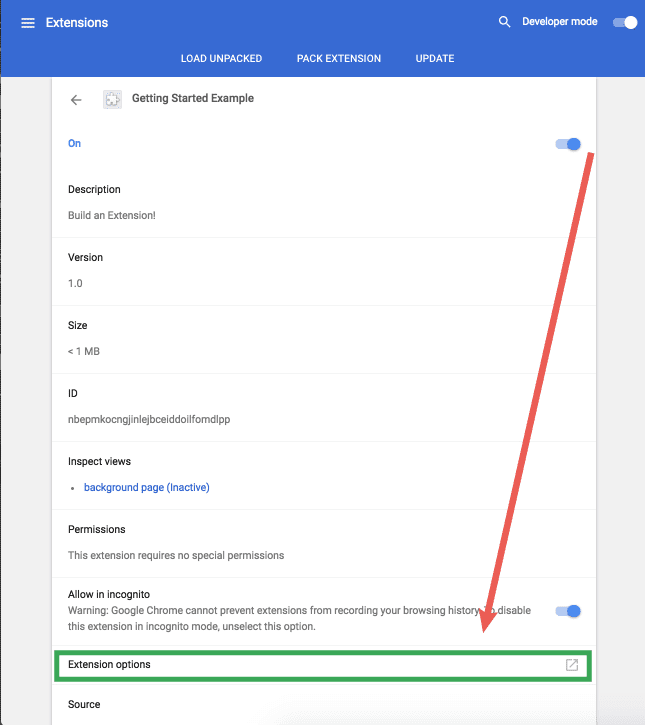
Task: Go back using the left arrow
Action: (x=76, y=100)
